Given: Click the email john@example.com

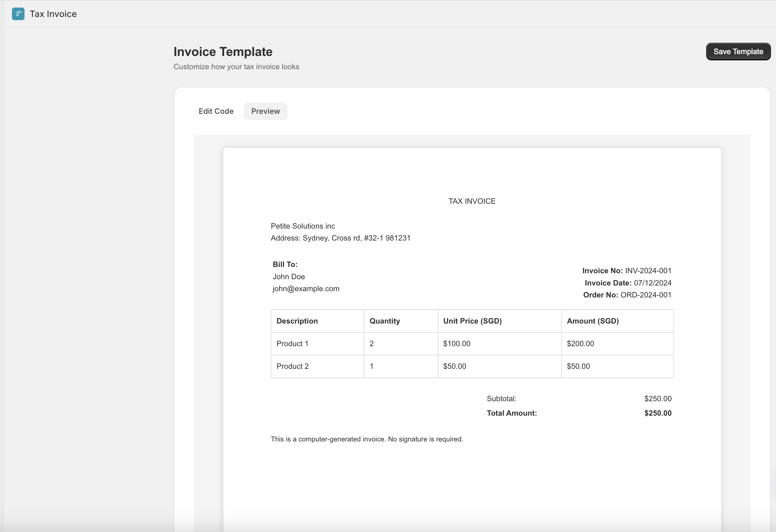Looking at the screenshot, I should (x=306, y=289).
